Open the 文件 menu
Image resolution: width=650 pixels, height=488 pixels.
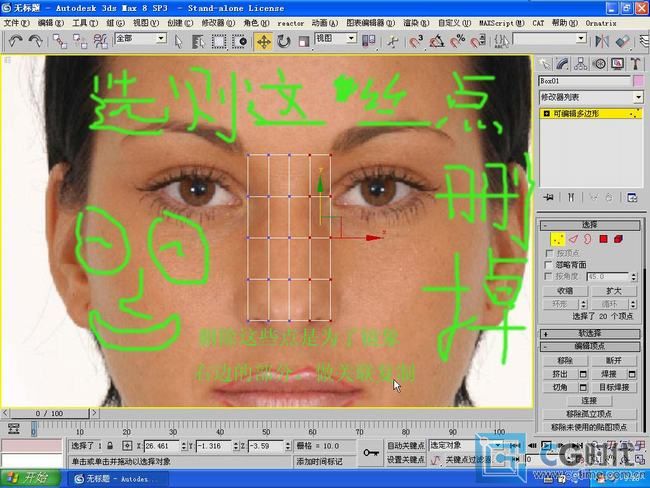[x=16, y=23]
